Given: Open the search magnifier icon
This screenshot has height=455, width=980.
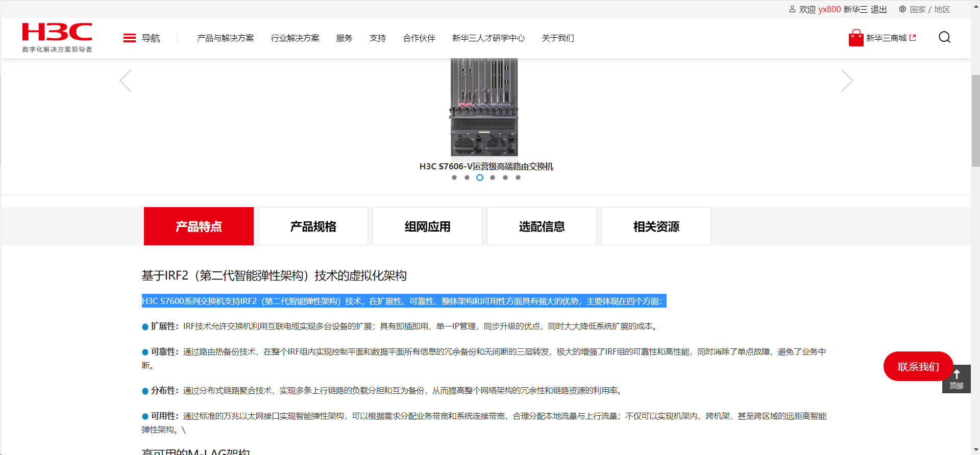Looking at the screenshot, I should coord(944,37).
